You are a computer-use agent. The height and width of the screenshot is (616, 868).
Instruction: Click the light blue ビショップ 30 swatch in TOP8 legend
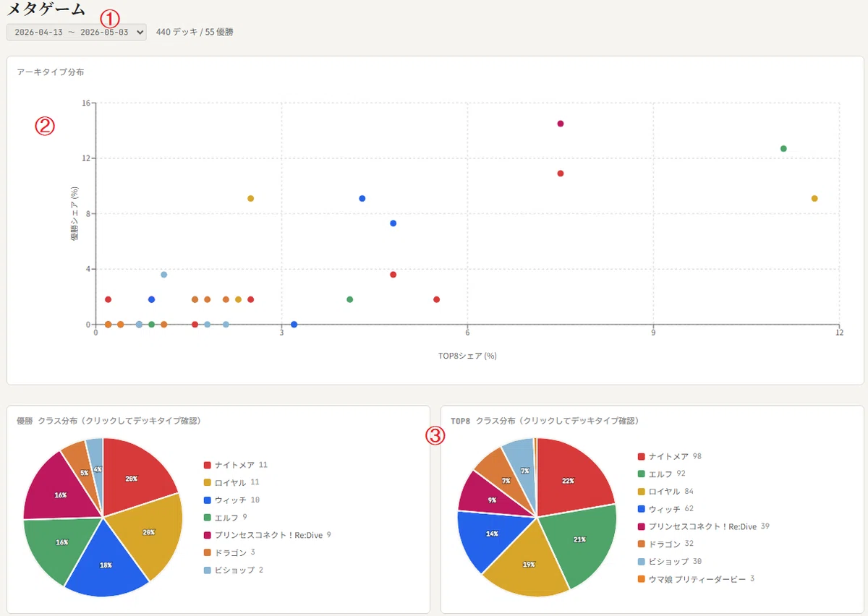pyautogui.click(x=641, y=562)
